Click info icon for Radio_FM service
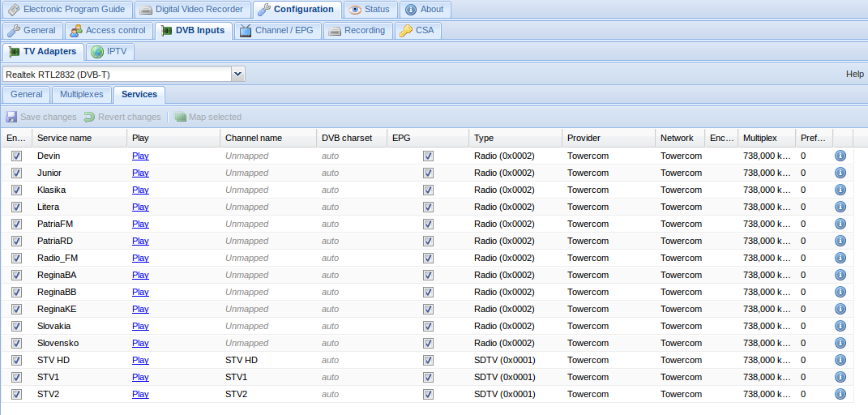Image resolution: width=868 pixels, height=415 pixels. 840,258
